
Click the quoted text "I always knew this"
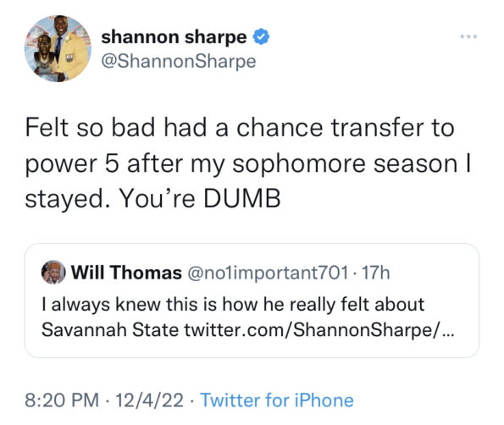coord(119,304)
